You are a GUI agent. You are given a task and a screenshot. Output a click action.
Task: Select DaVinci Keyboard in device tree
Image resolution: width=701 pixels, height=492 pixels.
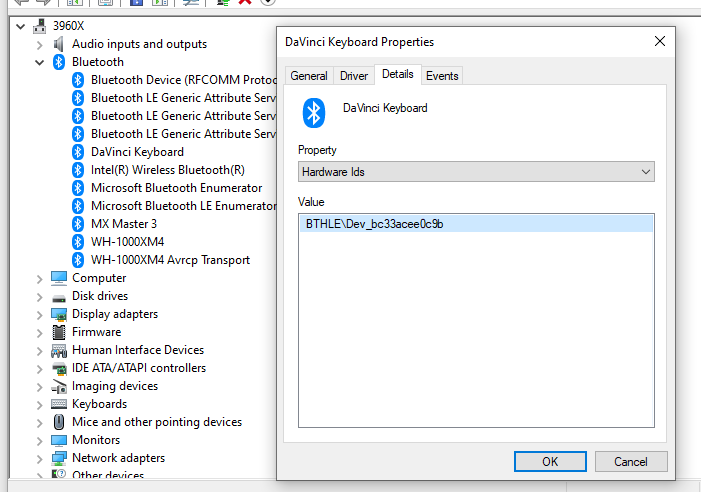coord(137,152)
